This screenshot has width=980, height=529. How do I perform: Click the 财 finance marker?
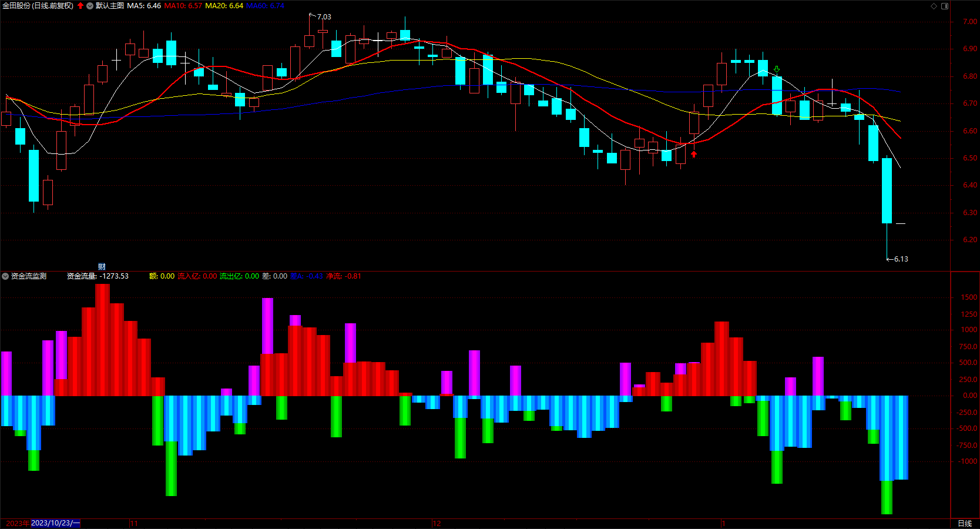102,267
